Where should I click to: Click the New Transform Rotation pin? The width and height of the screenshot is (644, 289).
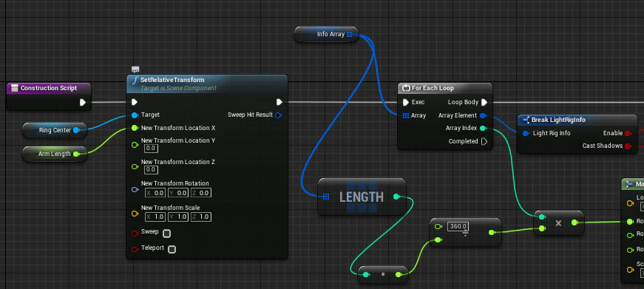(135, 190)
